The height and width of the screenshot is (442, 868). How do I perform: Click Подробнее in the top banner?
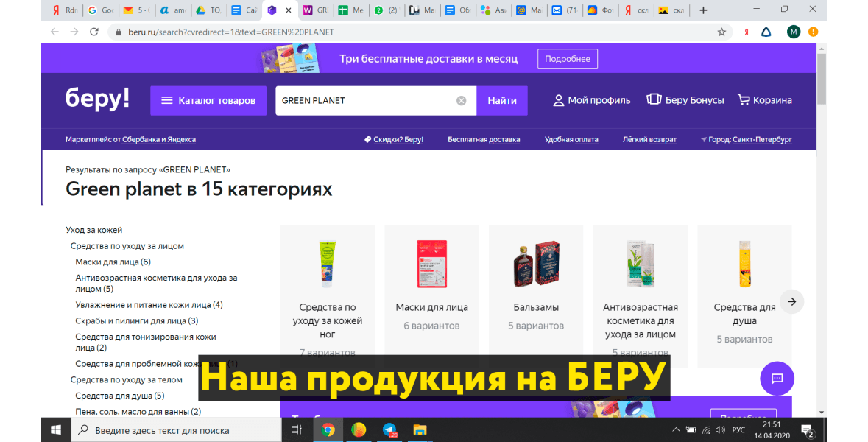(x=568, y=59)
